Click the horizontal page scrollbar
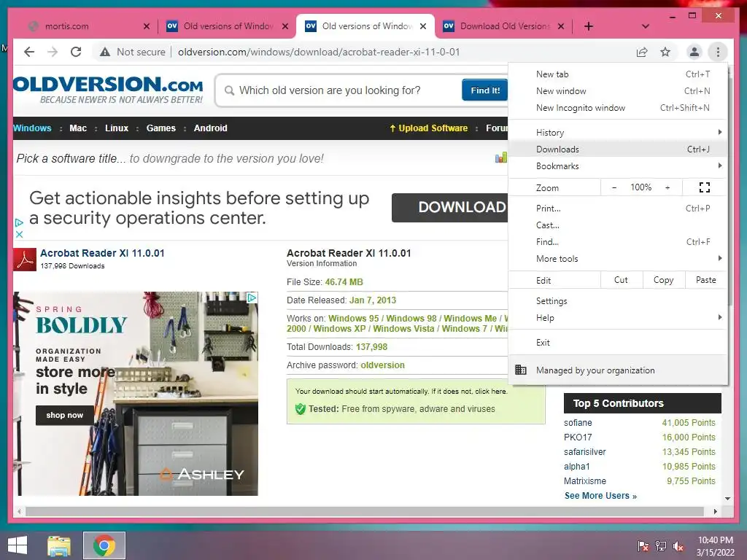Viewport: 747px width, 560px height. (365, 511)
